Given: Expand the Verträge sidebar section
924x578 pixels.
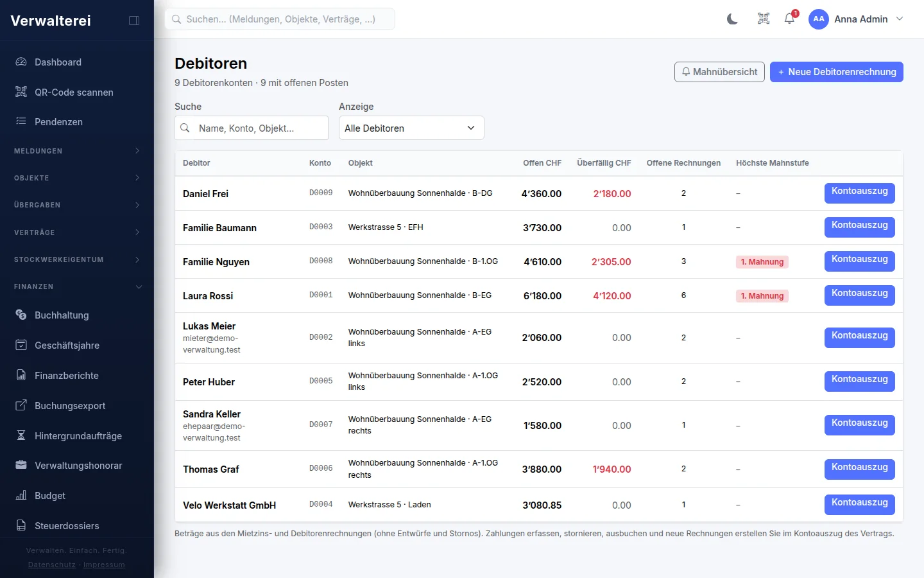Looking at the screenshot, I should tap(77, 232).
